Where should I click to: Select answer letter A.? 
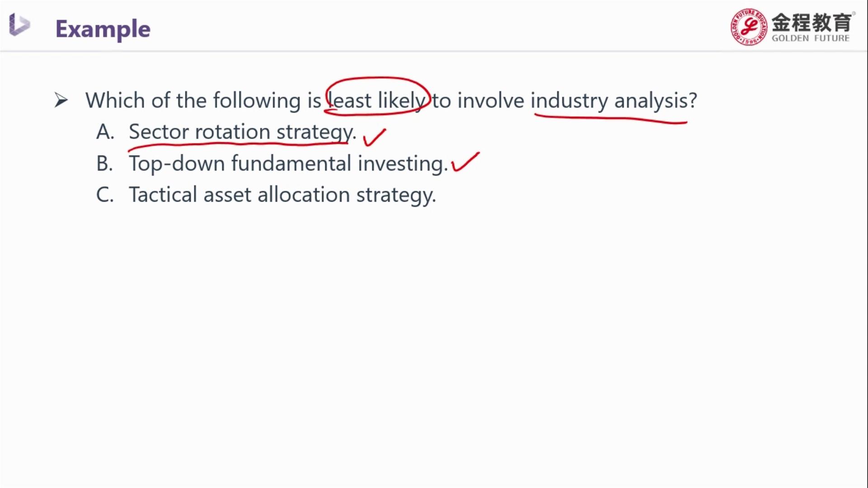pos(105,132)
